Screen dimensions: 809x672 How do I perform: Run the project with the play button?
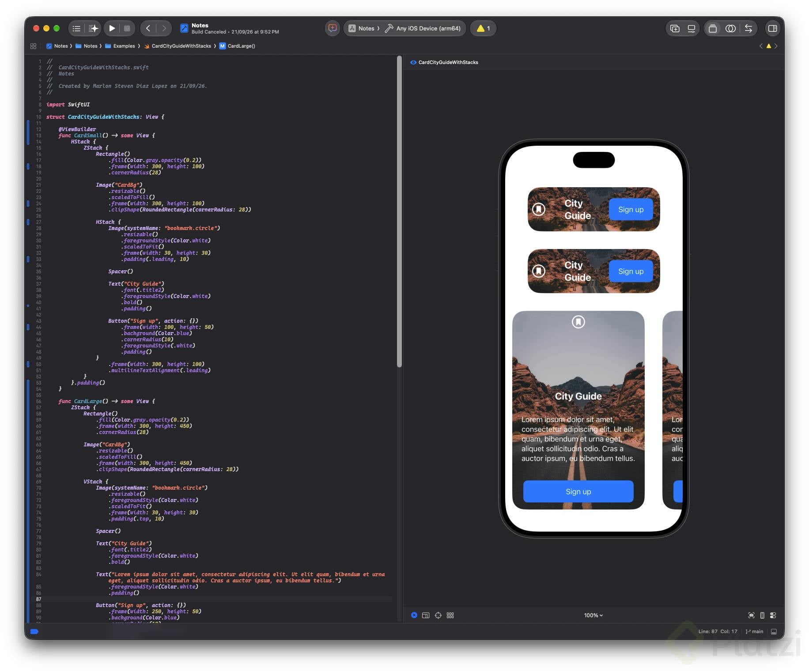(112, 28)
